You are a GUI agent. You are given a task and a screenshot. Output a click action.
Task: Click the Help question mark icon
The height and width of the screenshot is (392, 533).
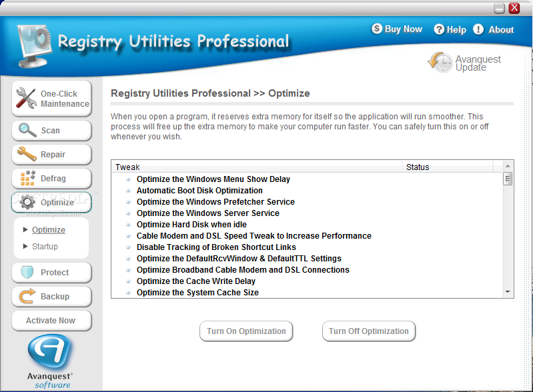point(439,29)
